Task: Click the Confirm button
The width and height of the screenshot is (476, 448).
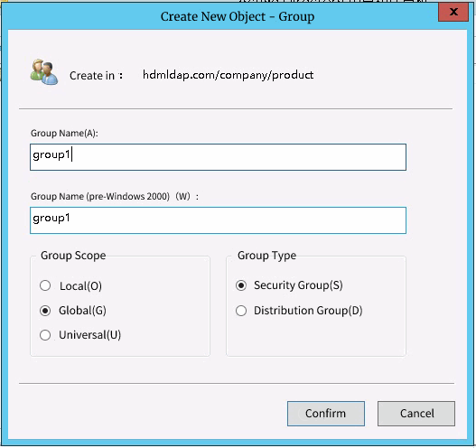Action: 326,414
